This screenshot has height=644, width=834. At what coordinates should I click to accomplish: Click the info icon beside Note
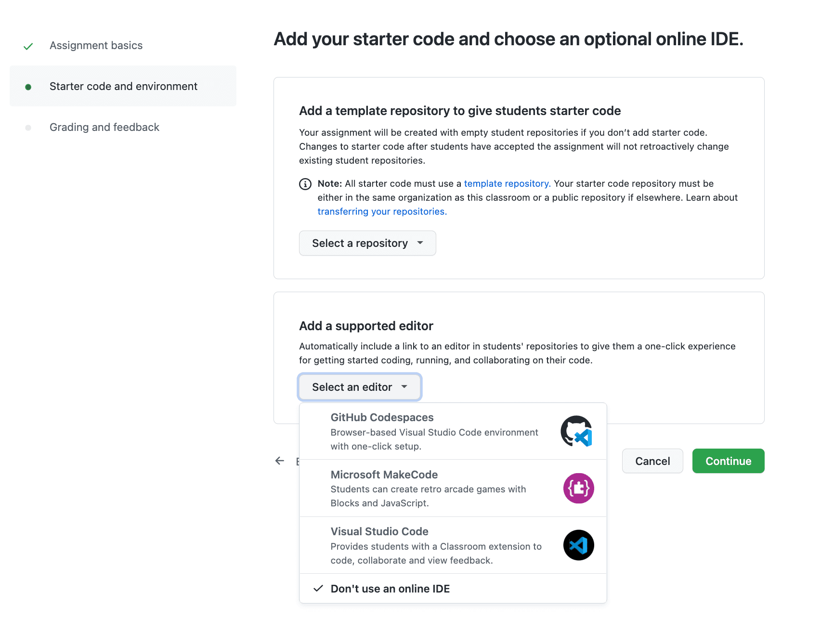point(305,184)
